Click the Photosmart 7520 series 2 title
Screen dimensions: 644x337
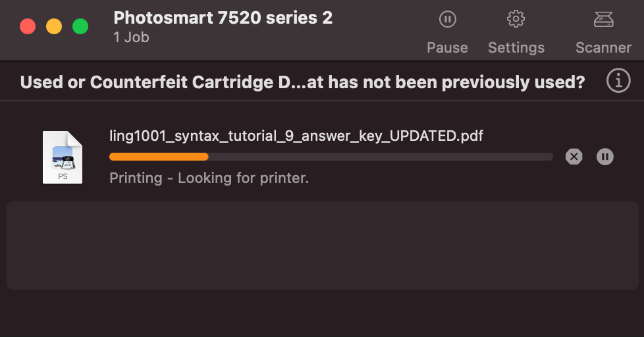(x=223, y=18)
